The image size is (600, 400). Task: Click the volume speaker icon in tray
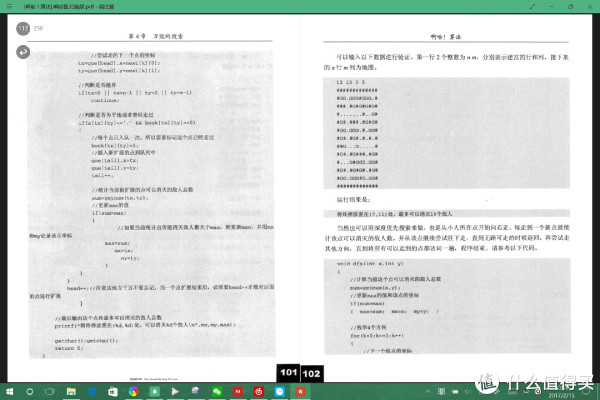(467, 391)
